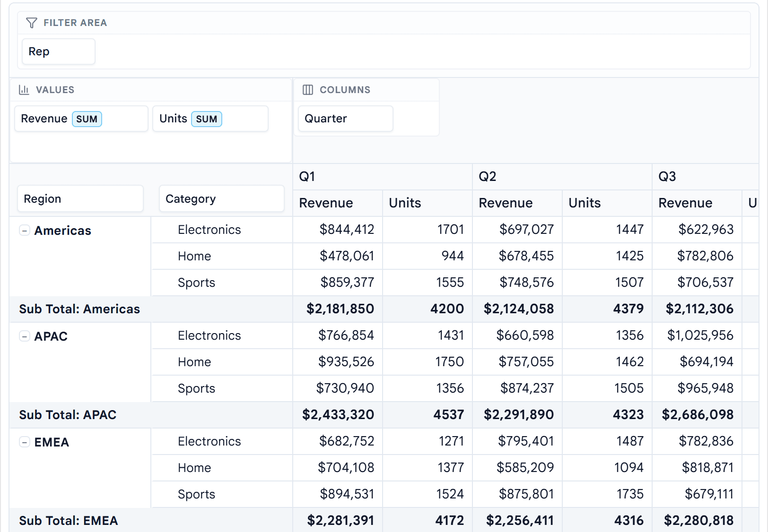The image size is (768, 532).
Task: Select the Quarter column field chip
Action: [346, 119]
